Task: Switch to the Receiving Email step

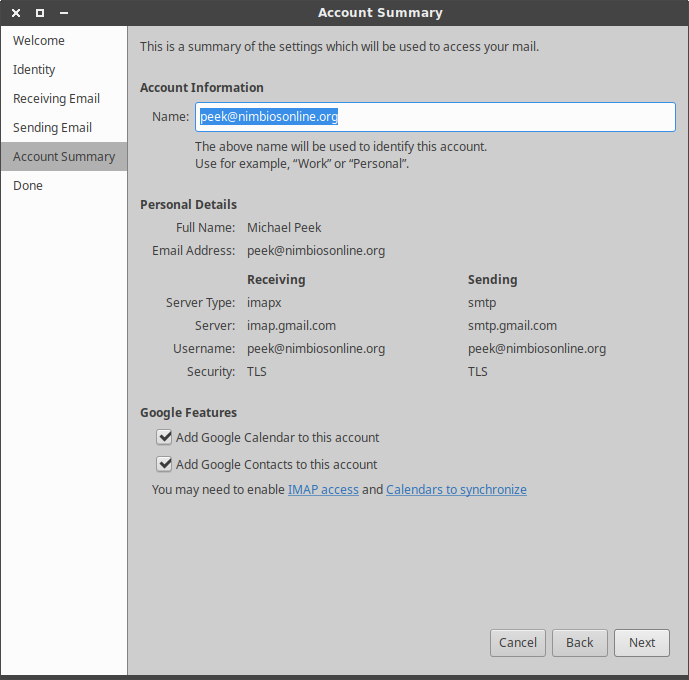Action: click(56, 99)
